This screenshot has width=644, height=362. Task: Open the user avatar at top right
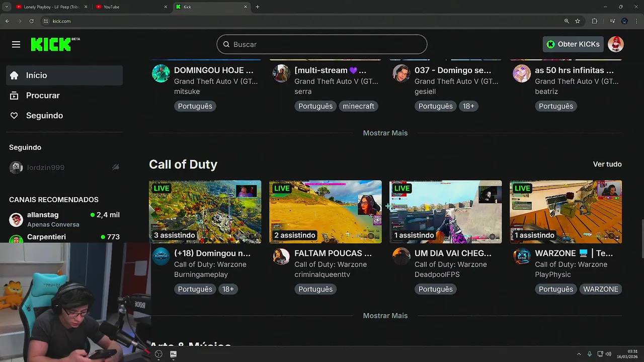pyautogui.click(x=616, y=44)
